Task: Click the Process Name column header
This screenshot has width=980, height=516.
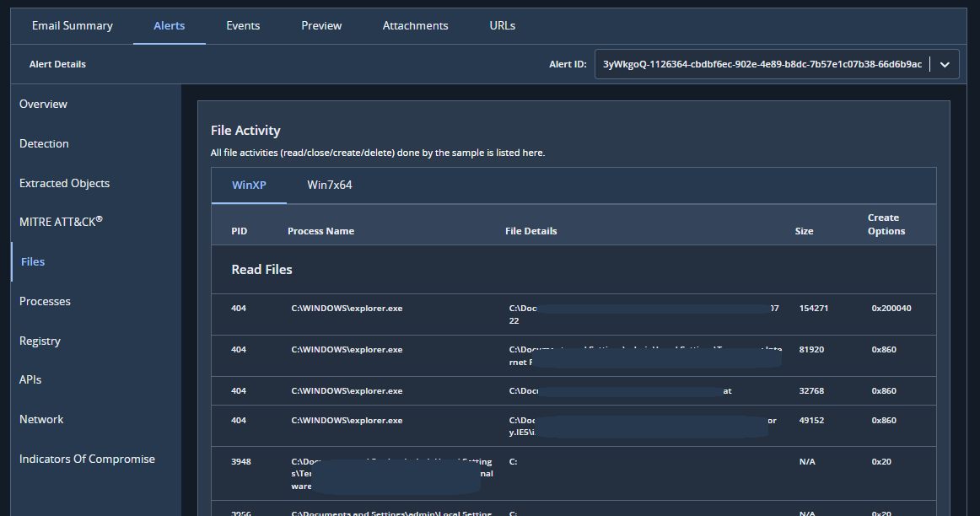Action: point(320,231)
